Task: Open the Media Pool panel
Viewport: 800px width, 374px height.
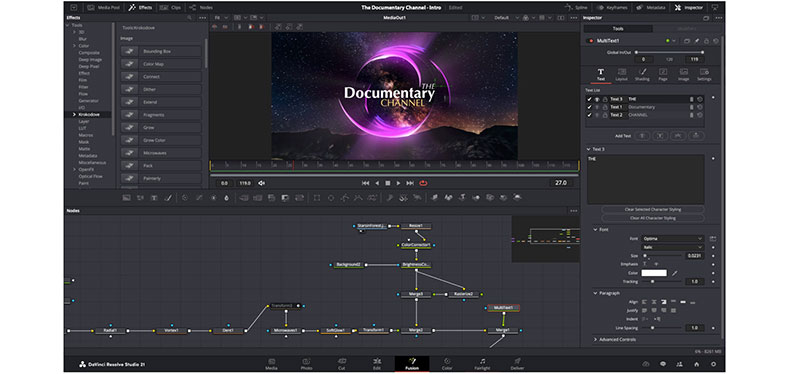Action: coord(104,8)
